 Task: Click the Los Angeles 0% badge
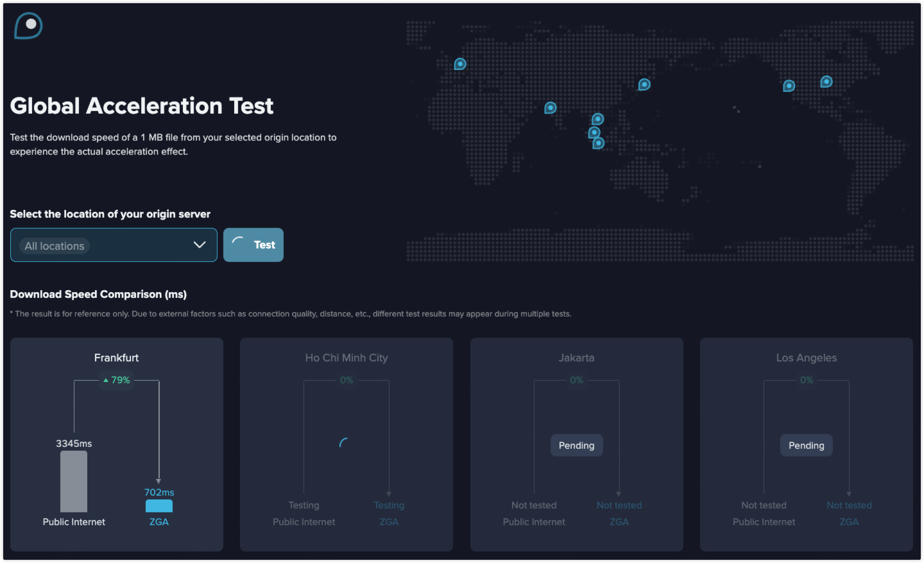[x=807, y=380]
